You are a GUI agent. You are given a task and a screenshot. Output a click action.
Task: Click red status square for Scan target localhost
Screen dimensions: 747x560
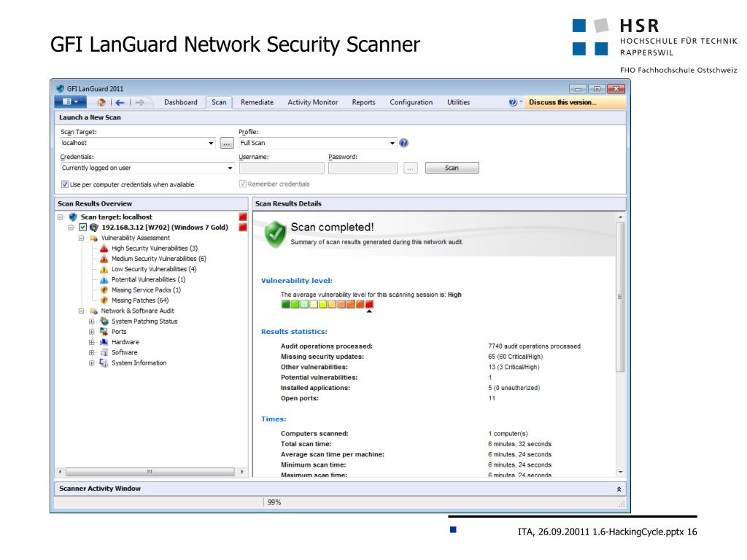pyautogui.click(x=243, y=217)
